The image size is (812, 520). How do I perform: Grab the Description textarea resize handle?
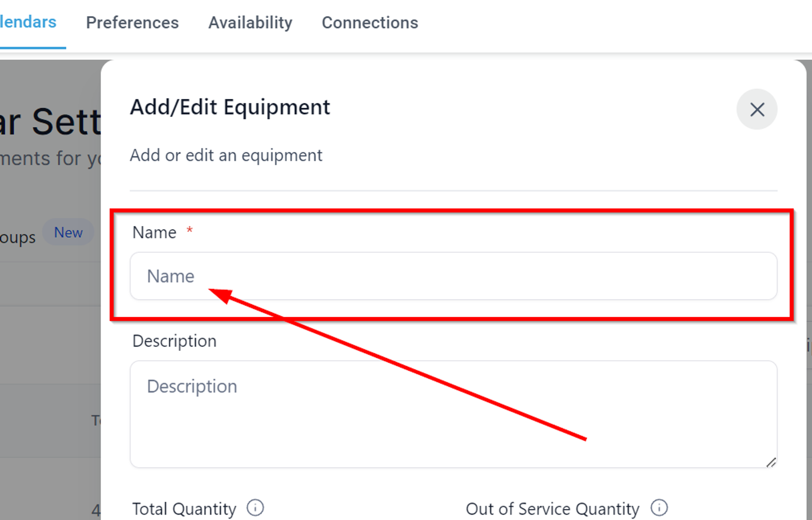point(771,462)
